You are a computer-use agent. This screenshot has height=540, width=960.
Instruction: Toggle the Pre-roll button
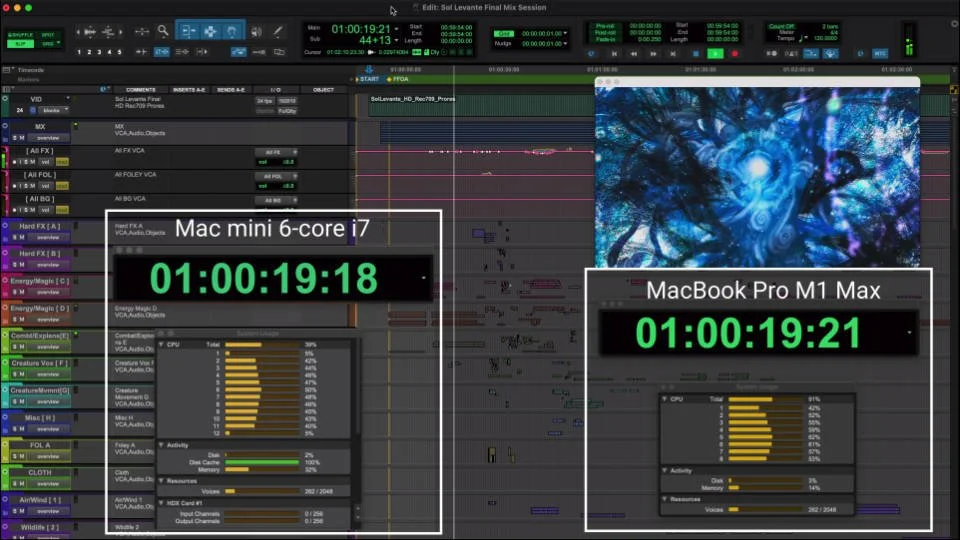tap(605, 26)
